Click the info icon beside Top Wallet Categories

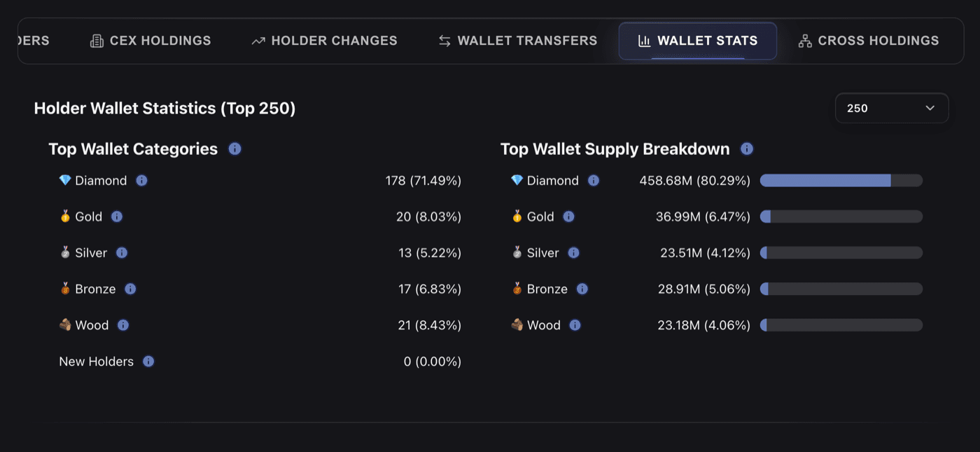pos(234,149)
